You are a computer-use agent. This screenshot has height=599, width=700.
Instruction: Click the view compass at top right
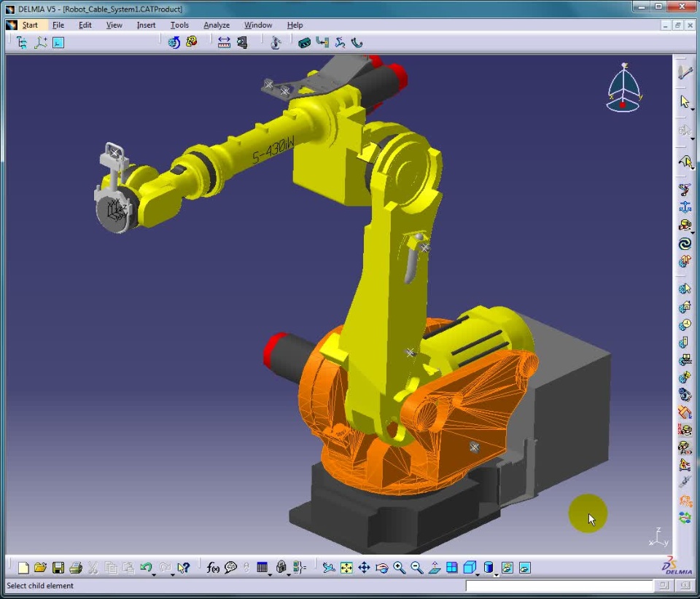pos(624,88)
